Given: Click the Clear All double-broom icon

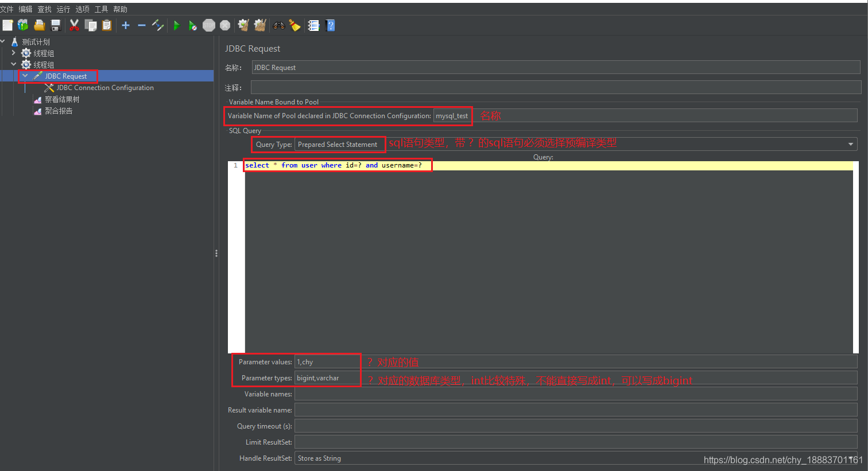Looking at the screenshot, I should tap(260, 25).
